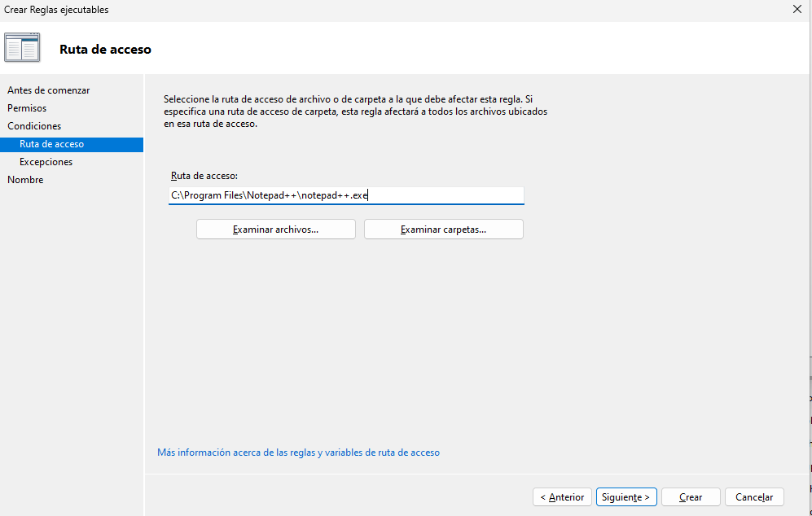Click the 'Ruta de acceso:' field label
Viewport: 812px width, 516px height.
tap(204, 176)
